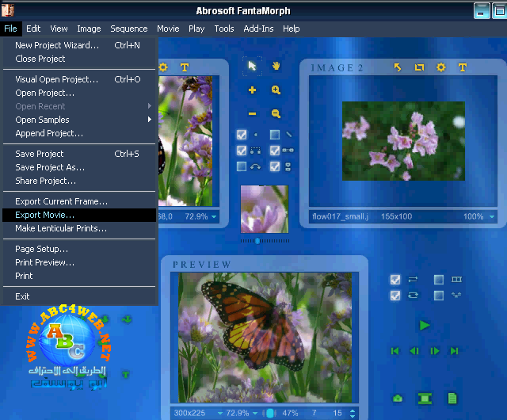Screen dimensions: 507x420
Task: Choose Visual Open Project entry
Action: point(79,79)
